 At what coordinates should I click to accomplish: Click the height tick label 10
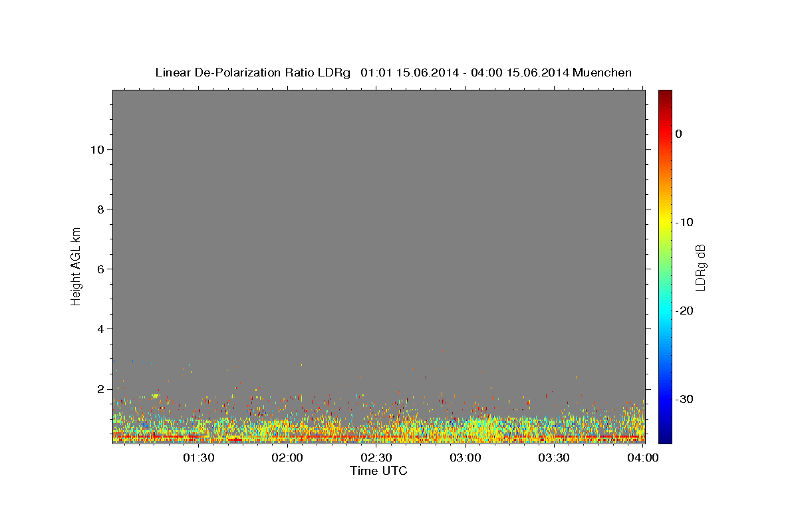pyautogui.click(x=97, y=150)
